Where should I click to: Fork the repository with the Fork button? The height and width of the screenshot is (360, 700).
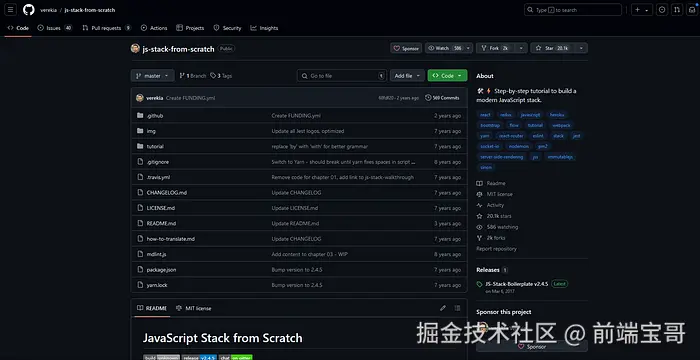click(x=495, y=48)
